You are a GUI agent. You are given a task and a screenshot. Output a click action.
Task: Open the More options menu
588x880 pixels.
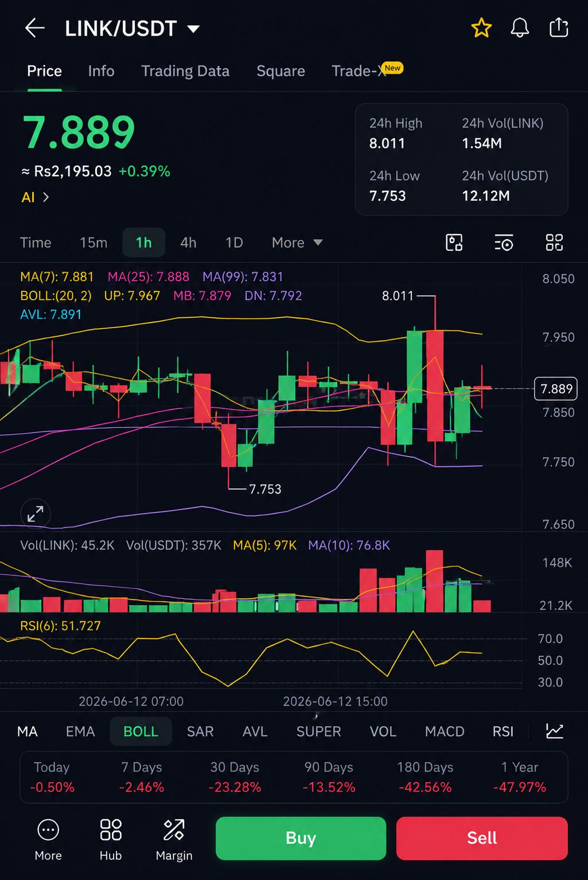48,839
